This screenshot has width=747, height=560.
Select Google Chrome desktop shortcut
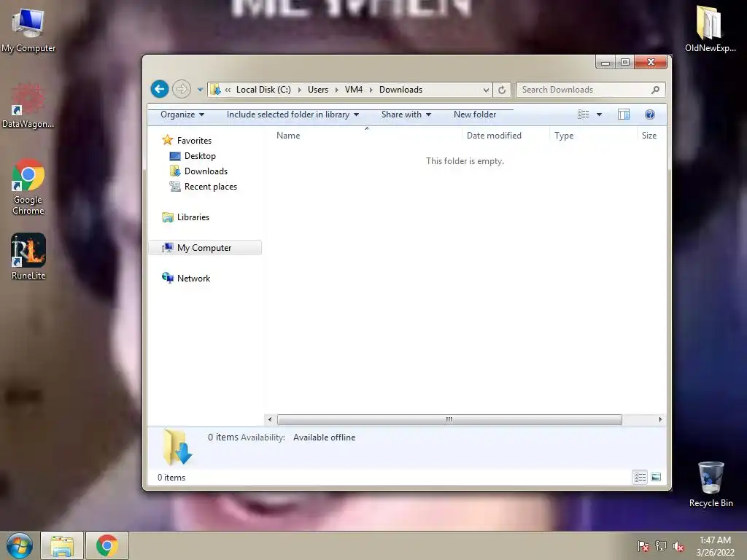point(28,187)
